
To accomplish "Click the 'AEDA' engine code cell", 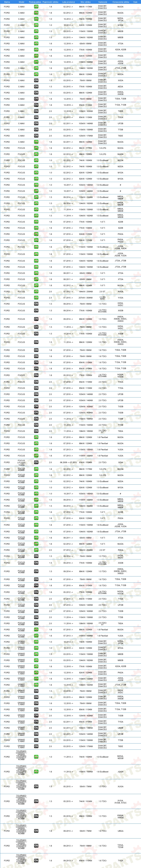I will 120,87.
